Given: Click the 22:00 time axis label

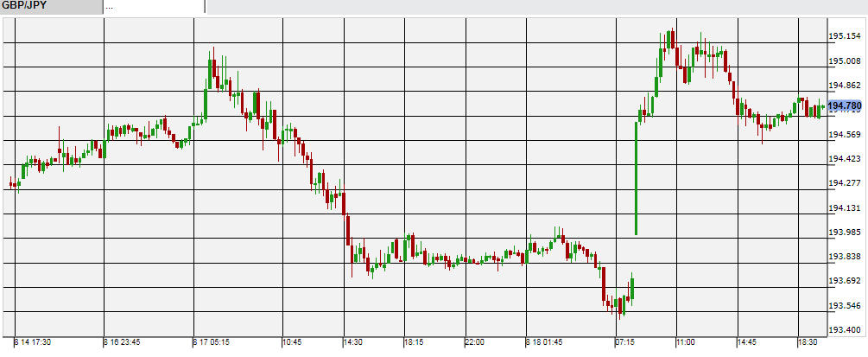Looking at the screenshot, I should click(x=474, y=341).
